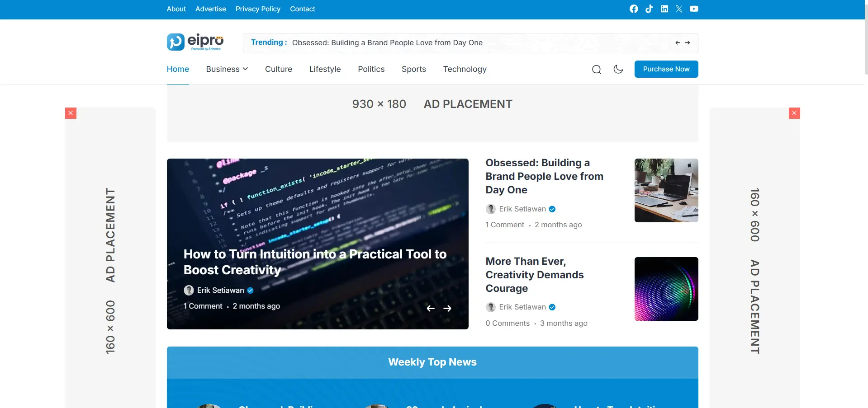The height and width of the screenshot is (408, 868).
Task: Show previous featured slide arrow
Action: coord(431,308)
